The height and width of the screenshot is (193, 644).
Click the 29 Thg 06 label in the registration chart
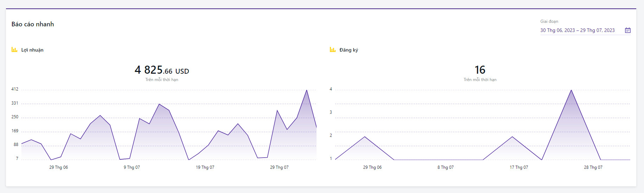(372, 167)
